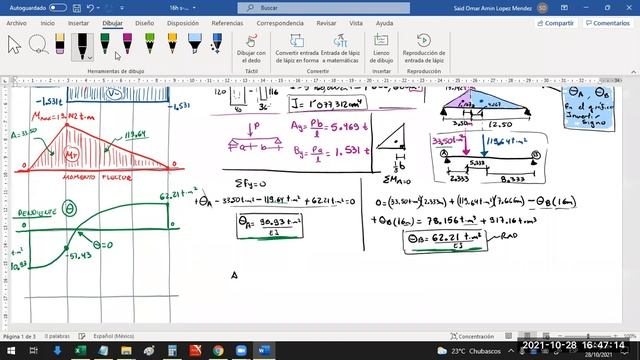This screenshot has width=640, height=360.
Task: Open the weather widget 23°C Chubascos
Action: (469, 351)
